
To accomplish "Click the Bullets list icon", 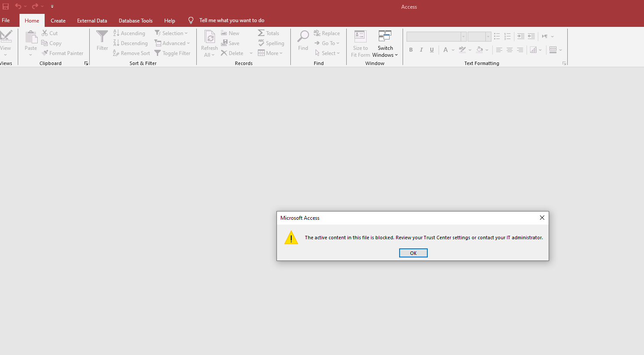I will 497,36.
